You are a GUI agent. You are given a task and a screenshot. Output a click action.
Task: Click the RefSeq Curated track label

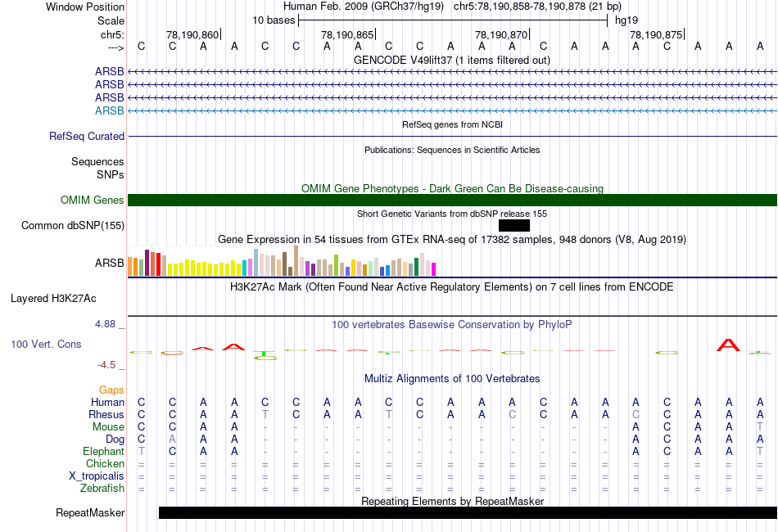coord(86,137)
